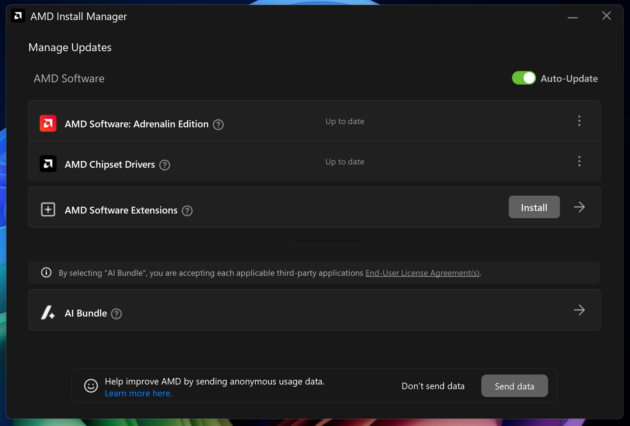630x426 pixels.
Task: Open help for AMD Chipset Drivers
Action: [165, 165]
